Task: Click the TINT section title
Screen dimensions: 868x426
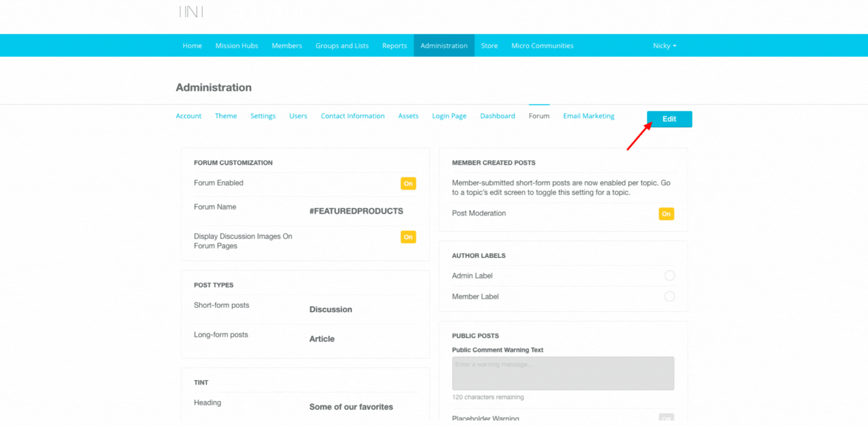Action: (201, 382)
